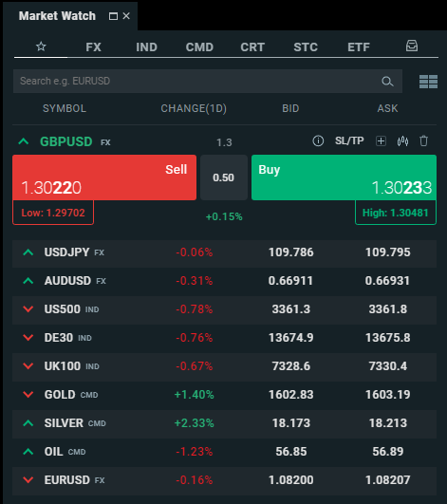Expand the DE30 row chevron
The image size is (447, 504).
(x=28, y=338)
